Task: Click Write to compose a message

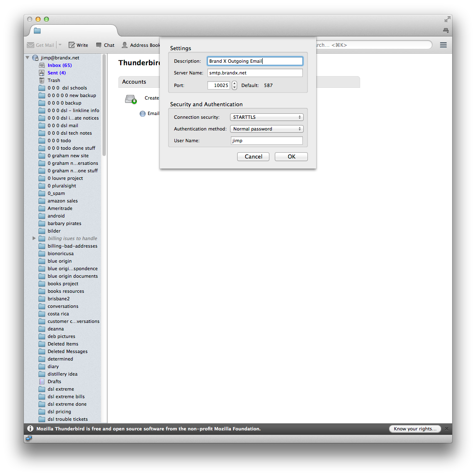Action: pyautogui.click(x=78, y=45)
